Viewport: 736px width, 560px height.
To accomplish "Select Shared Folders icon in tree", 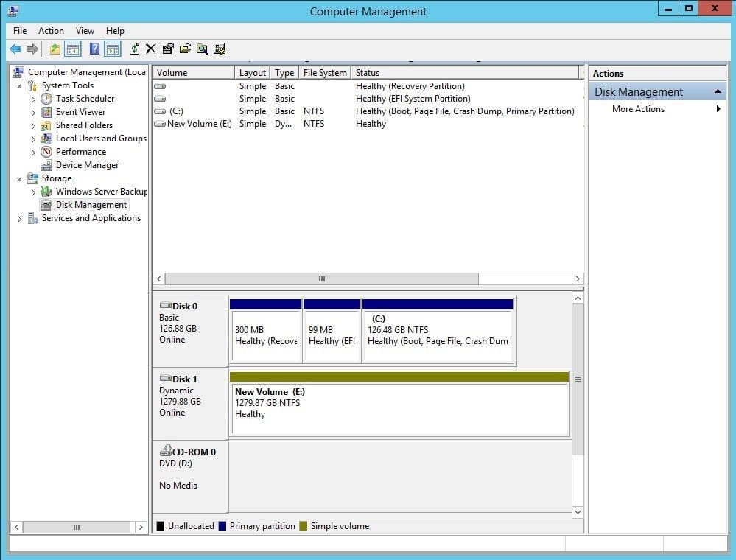I will point(46,125).
